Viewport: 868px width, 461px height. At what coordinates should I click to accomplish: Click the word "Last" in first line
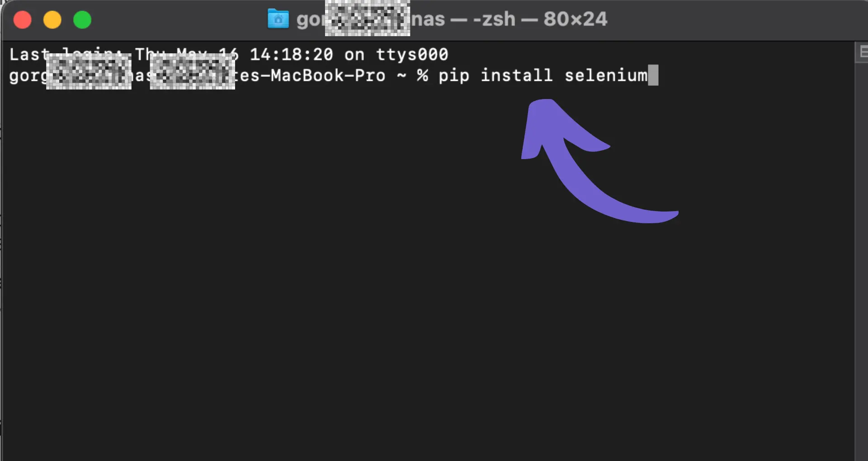pyautogui.click(x=29, y=55)
